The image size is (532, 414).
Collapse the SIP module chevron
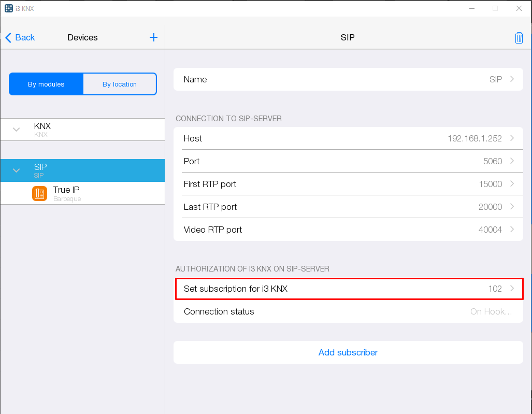16,170
